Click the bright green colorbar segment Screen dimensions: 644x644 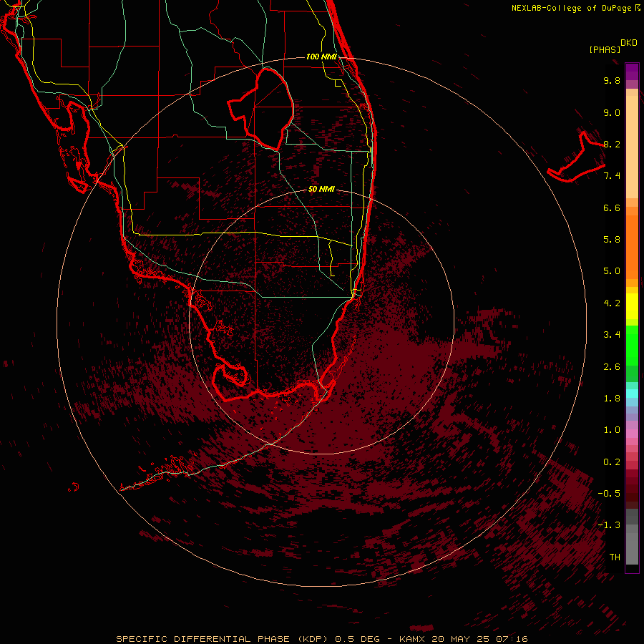point(632,345)
